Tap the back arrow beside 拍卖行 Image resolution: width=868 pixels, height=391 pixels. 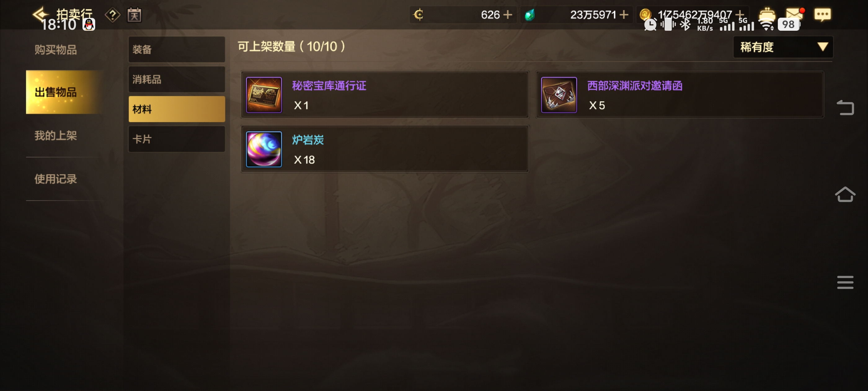(x=40, y=14)
